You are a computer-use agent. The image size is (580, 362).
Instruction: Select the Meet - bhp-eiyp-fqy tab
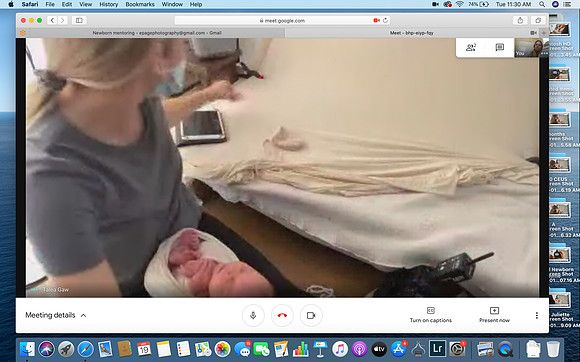pyautogui.click(x=411, y=33)
